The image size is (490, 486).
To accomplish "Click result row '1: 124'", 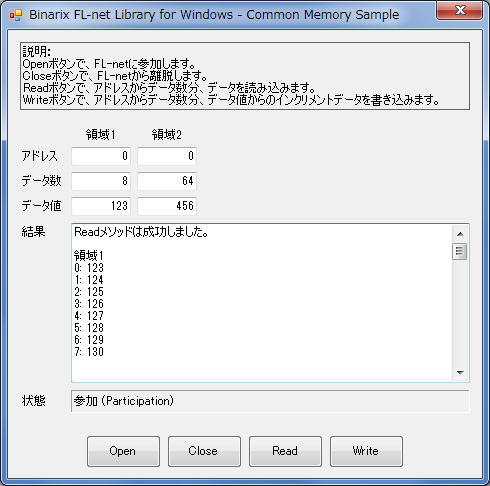I will click(x=89, y=280).
